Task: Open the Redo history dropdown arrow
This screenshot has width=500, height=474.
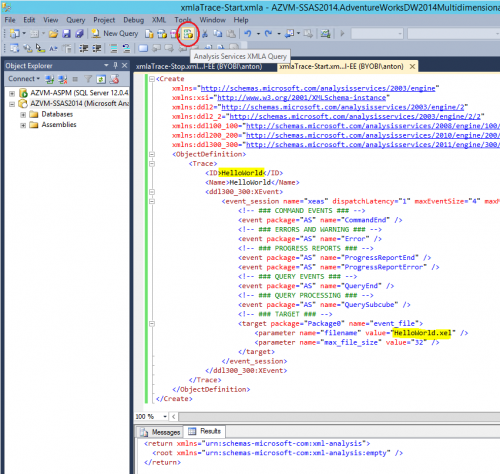Action: coord(279,34)
